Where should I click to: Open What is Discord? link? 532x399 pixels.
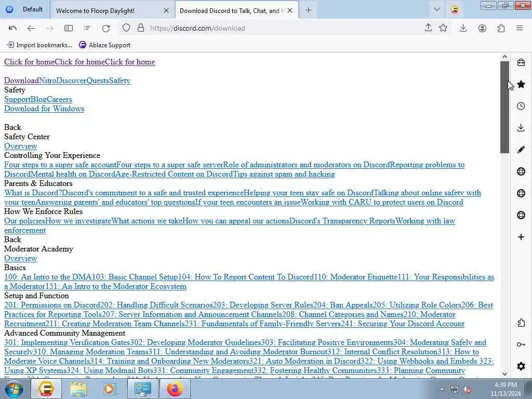coord(33,193)
